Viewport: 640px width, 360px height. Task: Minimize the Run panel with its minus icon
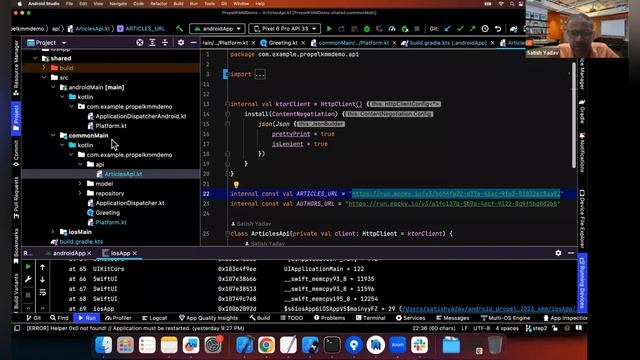tap(571, 253)
